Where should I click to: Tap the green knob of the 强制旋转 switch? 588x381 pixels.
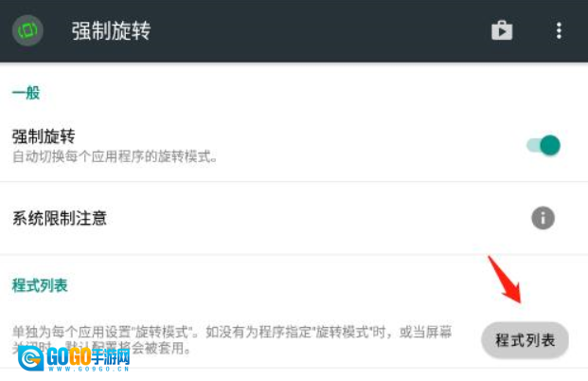tap(550, 145)
